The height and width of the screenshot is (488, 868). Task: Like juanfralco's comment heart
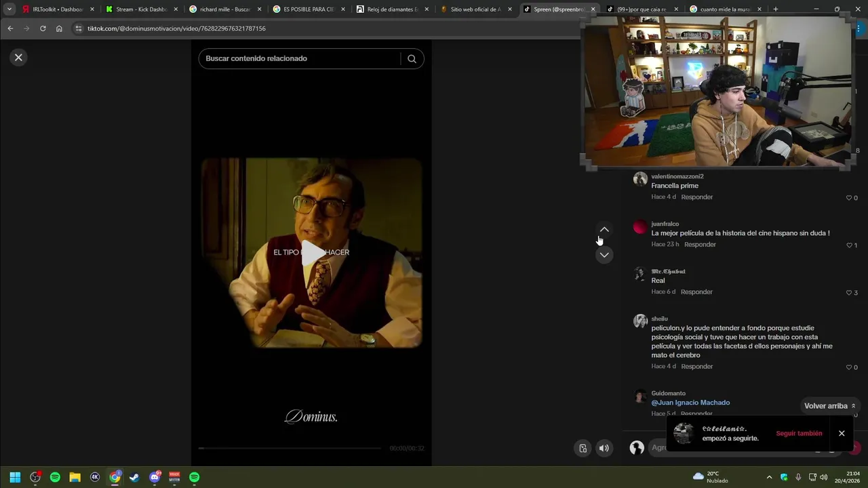tap(848, 245)
